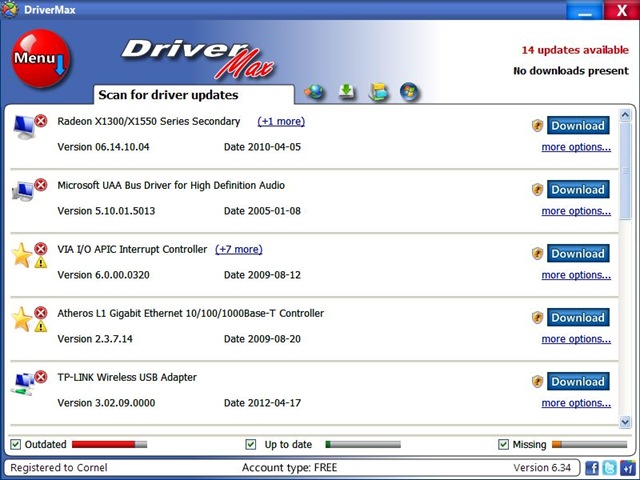Click the orange Missing progress bar

(589, 444)
